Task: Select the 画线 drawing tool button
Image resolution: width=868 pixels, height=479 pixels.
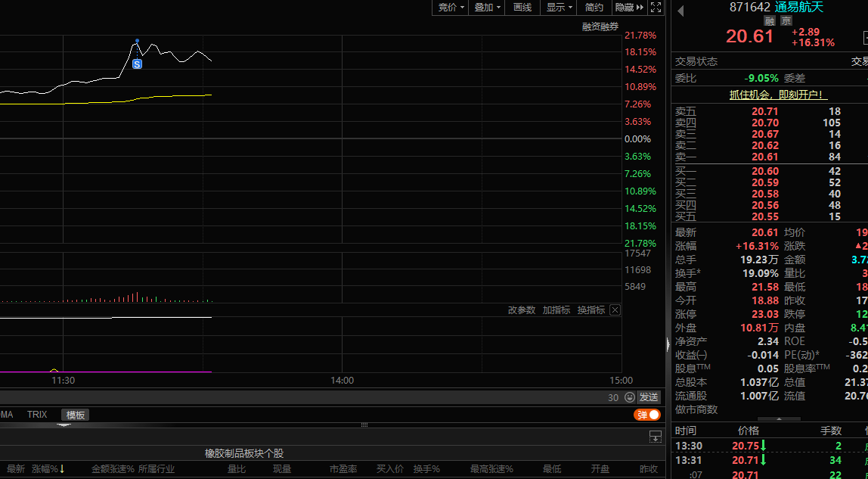Action: click(x=522, y=8)
